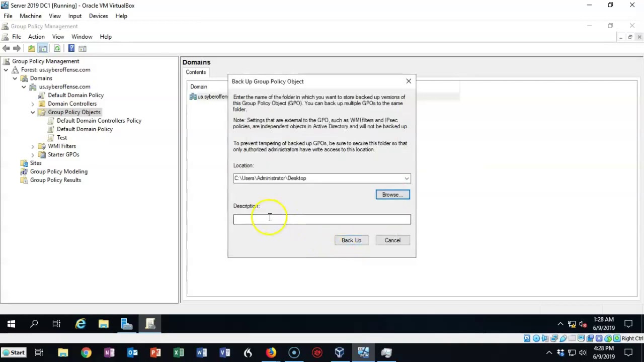Screen dimensions: 644x362
Task: Cancel the Back Up GPO dialog
Action: click(392, 240)
